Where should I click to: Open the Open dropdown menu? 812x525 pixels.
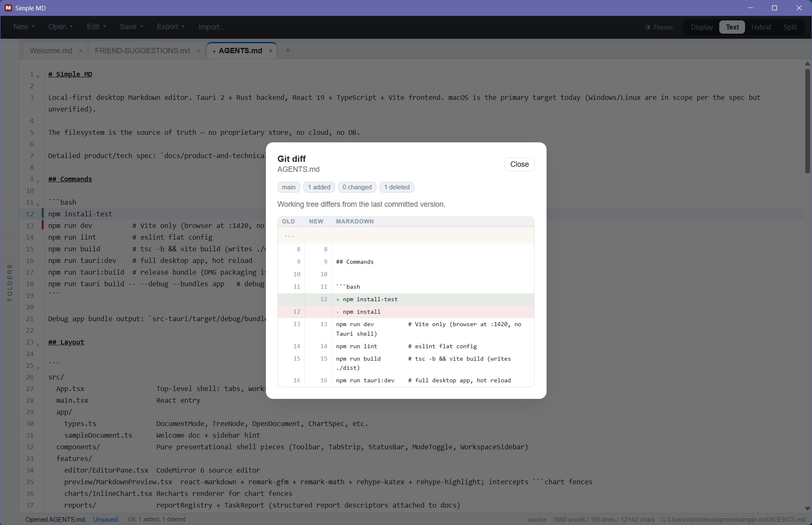pyautogui.click(x=60, y=27)
